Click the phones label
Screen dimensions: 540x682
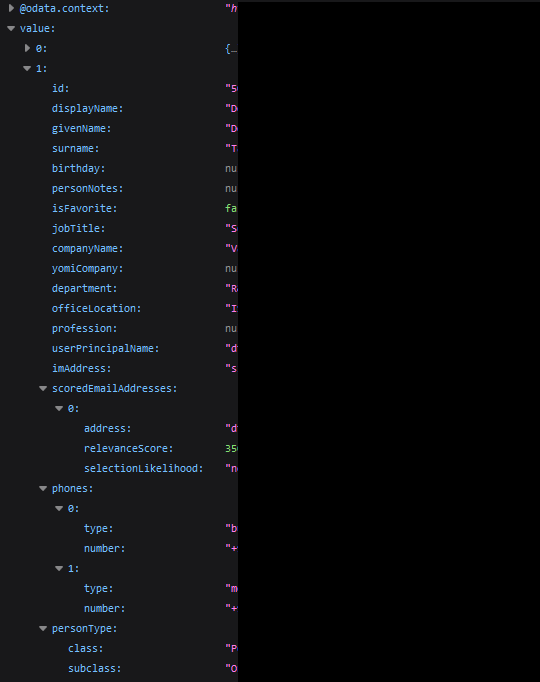click(x=73, y=488)
